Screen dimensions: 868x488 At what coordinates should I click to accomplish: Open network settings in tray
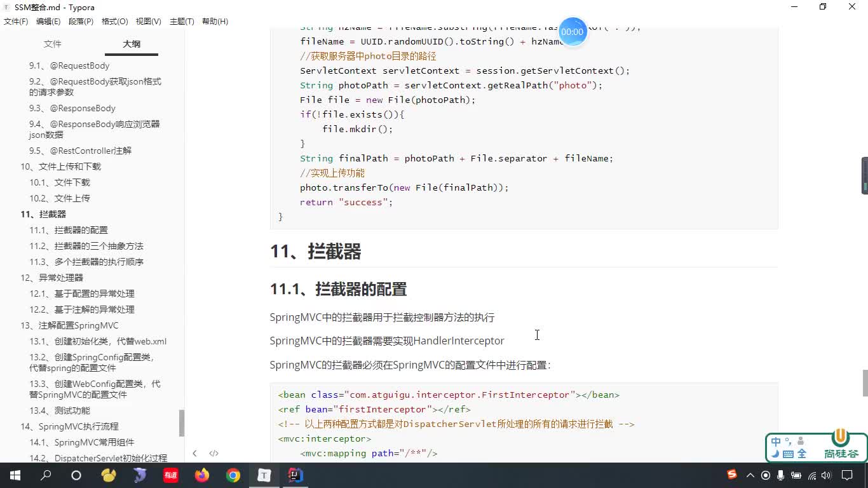[812, 475]
